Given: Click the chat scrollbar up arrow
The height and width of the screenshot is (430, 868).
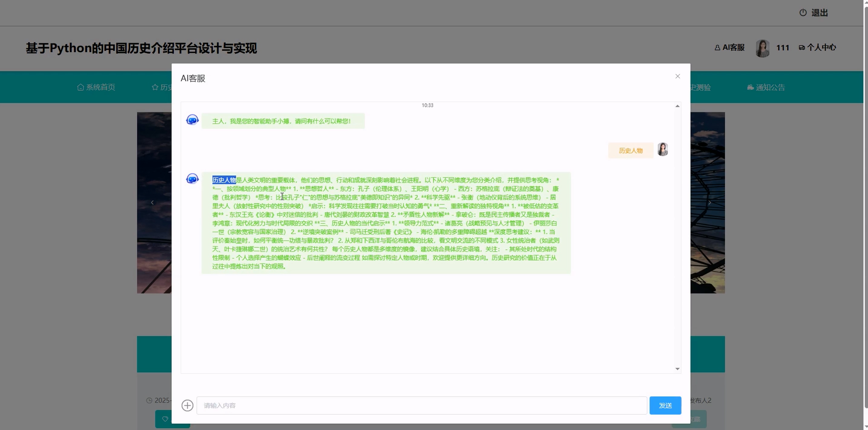Looking at the screenshot, I should [x=677, y=106].
